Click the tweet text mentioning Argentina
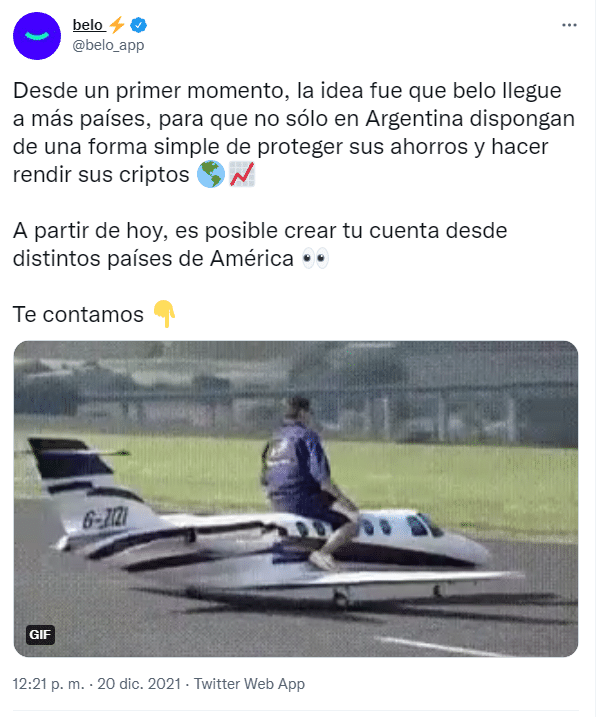This screenshot has width=597, height=717. click(293, 133)
